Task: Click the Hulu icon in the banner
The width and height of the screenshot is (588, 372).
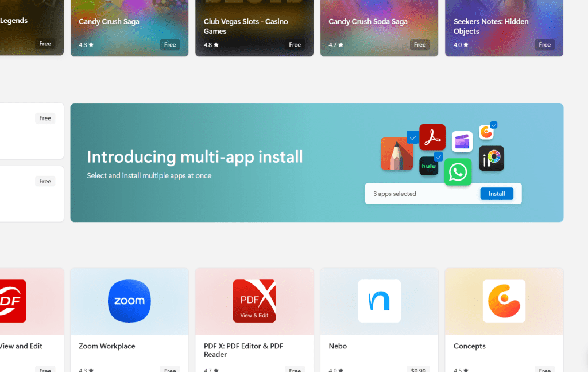Action: click(x=428, y=166)
